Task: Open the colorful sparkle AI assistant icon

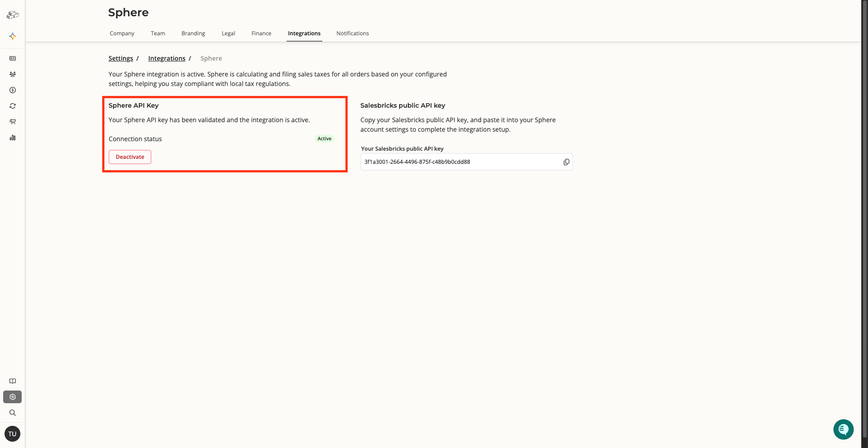Action: coord(13,36)
